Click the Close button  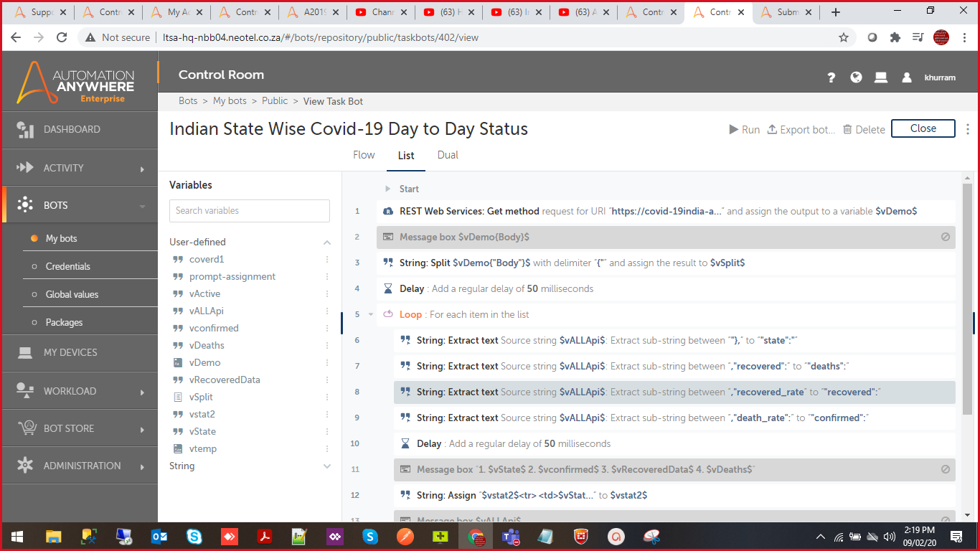[923, 128]
